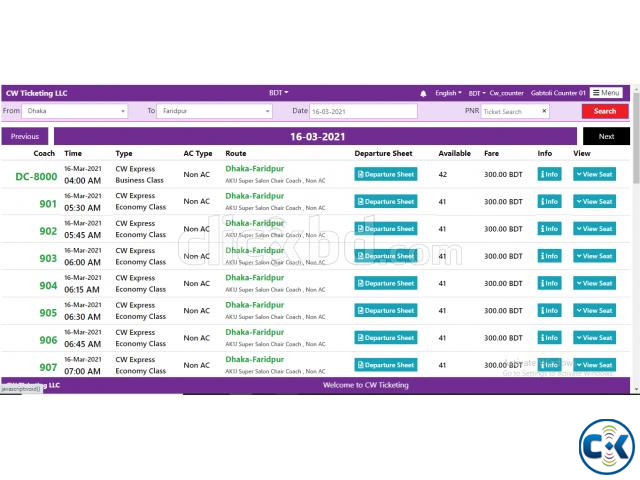
Task: Click the Dhaka-Faridpur route link for coach 901
Action: click(255, 196)
